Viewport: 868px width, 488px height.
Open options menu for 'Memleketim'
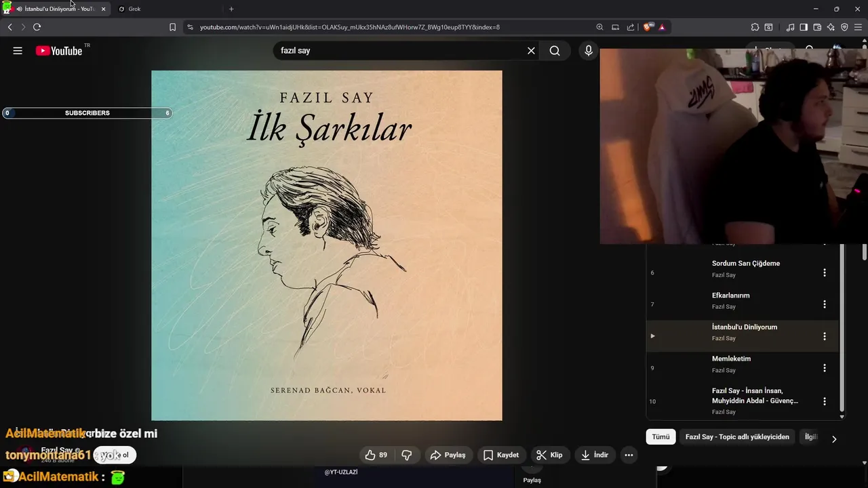tap(825, 368)
